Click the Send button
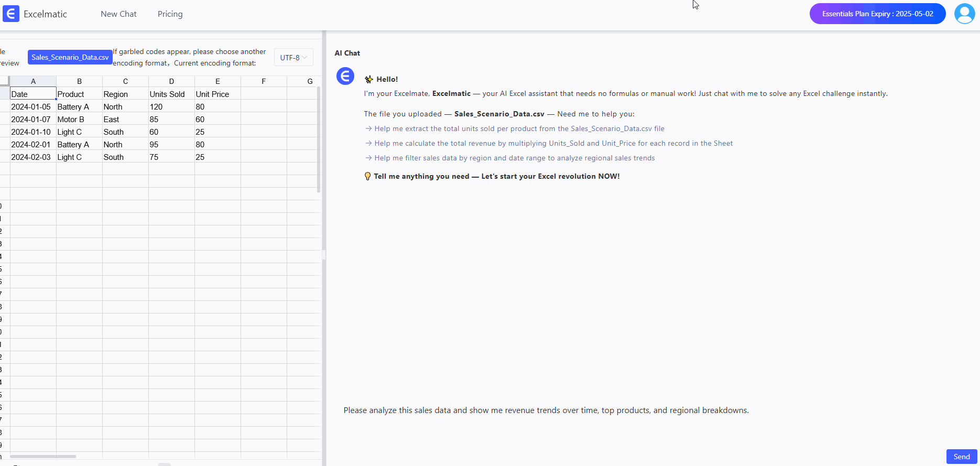This screenshot has width=980, height=466. [961, 457]
